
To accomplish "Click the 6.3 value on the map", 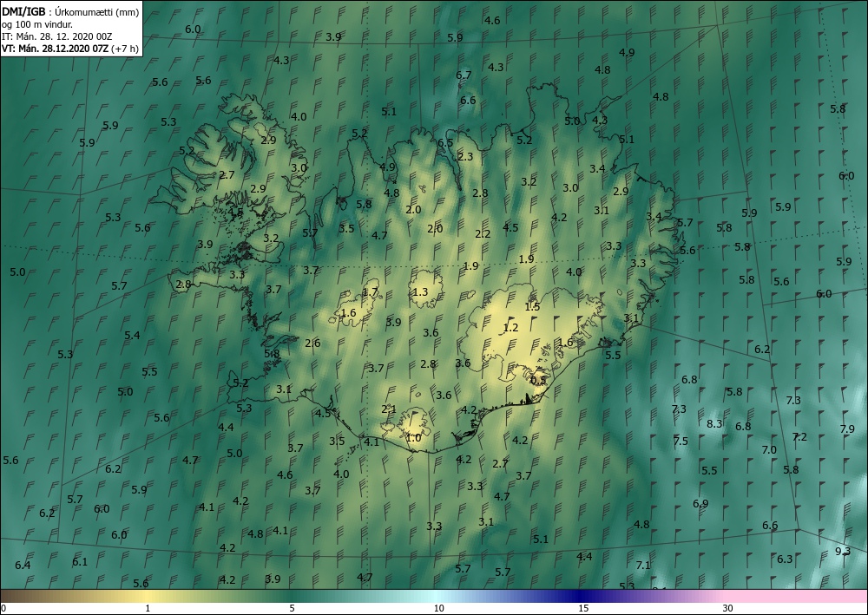I will click(785, 559).
